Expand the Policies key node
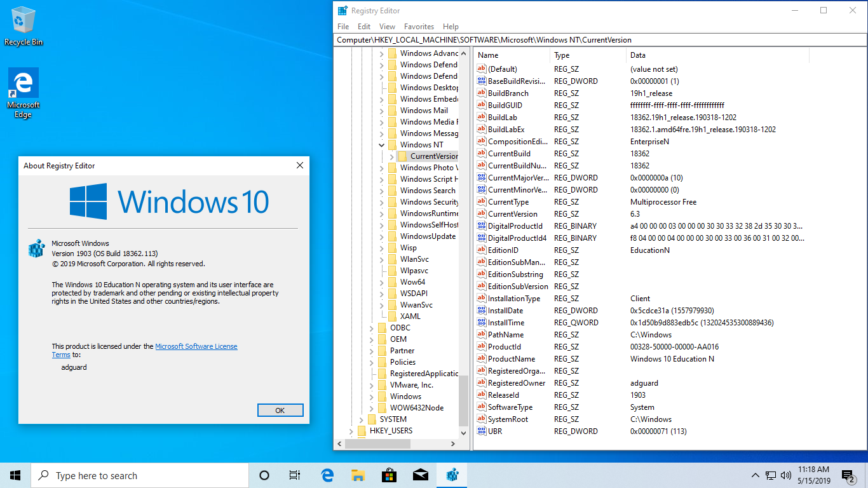868x488 pixels. [x=372, y=362]
